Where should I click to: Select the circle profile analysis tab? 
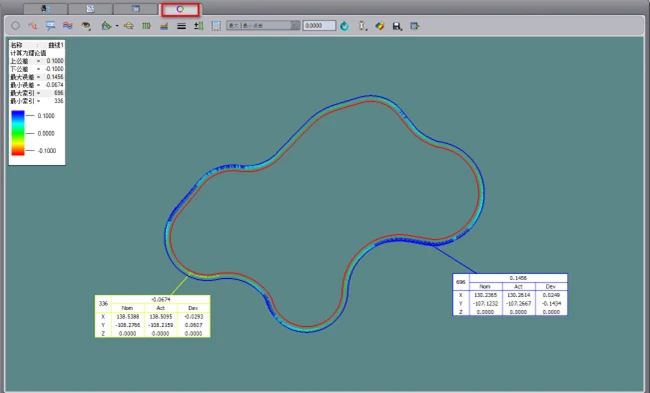coord(180,9)
